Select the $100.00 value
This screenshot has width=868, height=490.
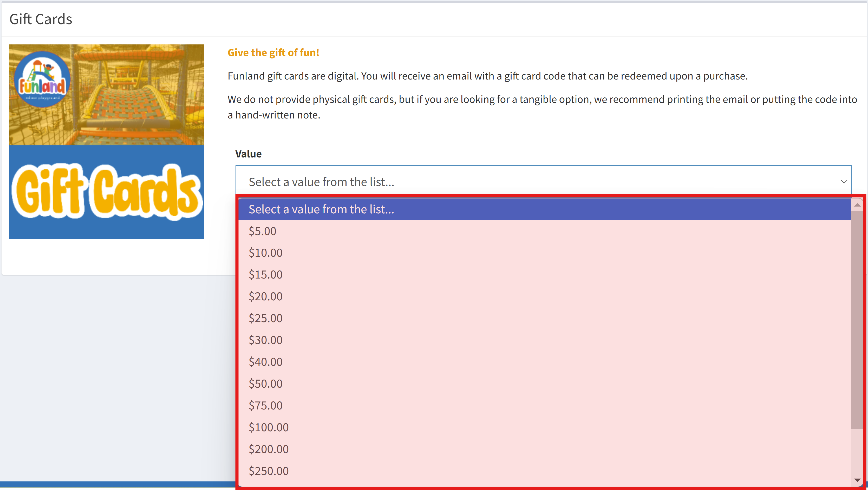[x=545, y=427]
